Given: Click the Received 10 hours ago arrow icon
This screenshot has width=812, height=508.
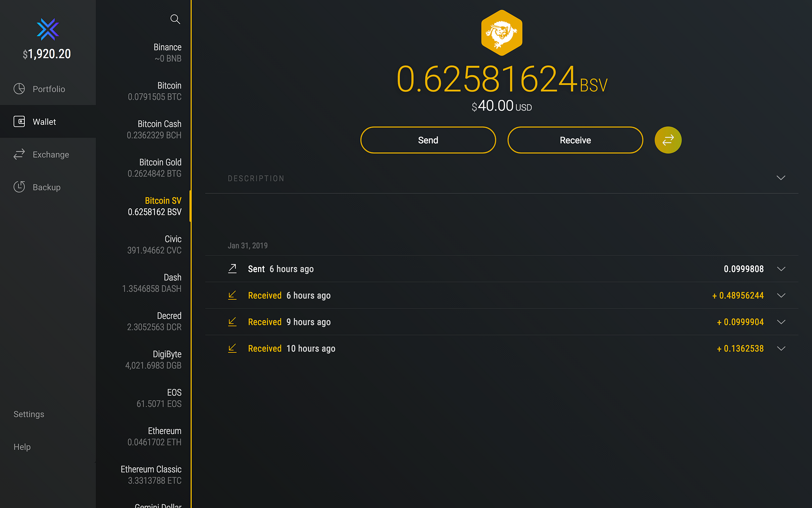Looking at the screenshot, I should click(x=232, y=348).
